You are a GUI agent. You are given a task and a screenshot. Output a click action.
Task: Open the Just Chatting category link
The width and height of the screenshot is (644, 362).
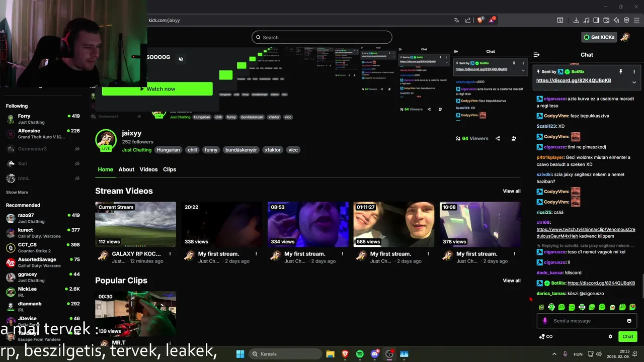137,150
